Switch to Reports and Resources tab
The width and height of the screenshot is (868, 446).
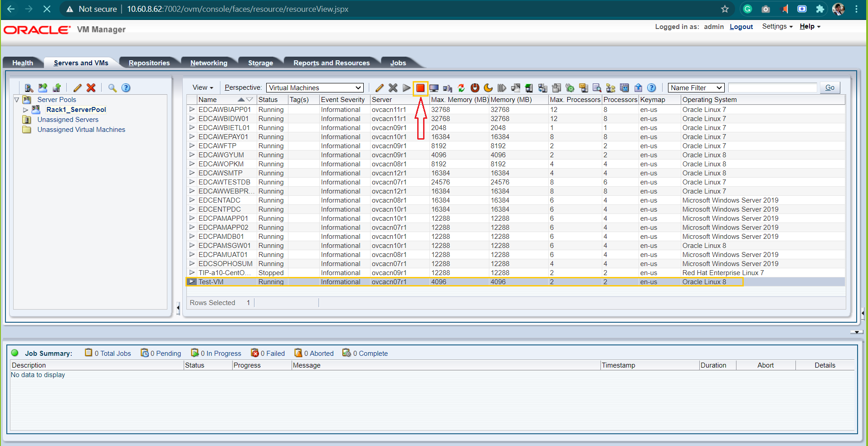point(332,63)
